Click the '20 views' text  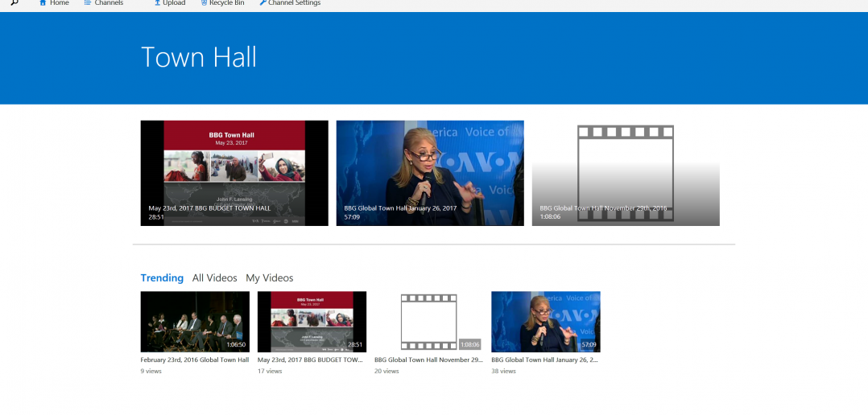tap(386, 372)
